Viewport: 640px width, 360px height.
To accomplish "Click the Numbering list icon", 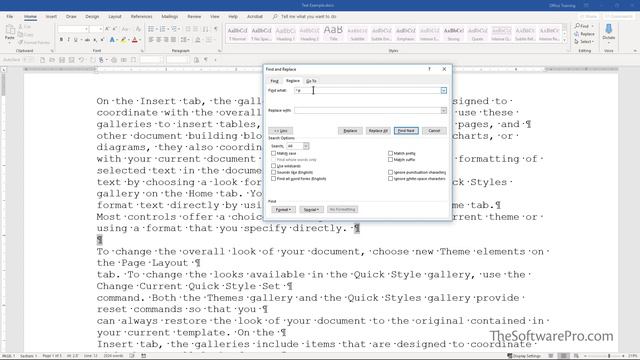I will [x=162, y=29].
